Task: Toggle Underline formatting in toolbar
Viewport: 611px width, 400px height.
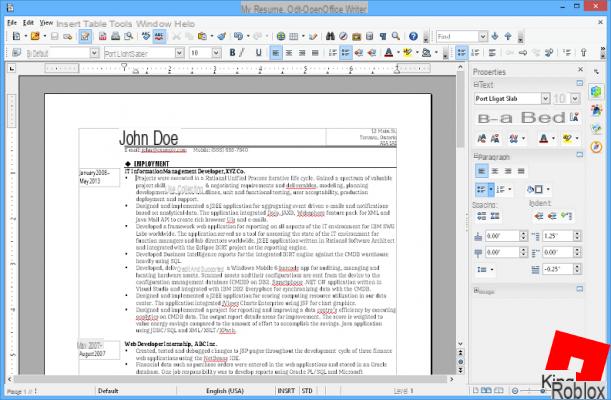Action: tap(258, 53)
